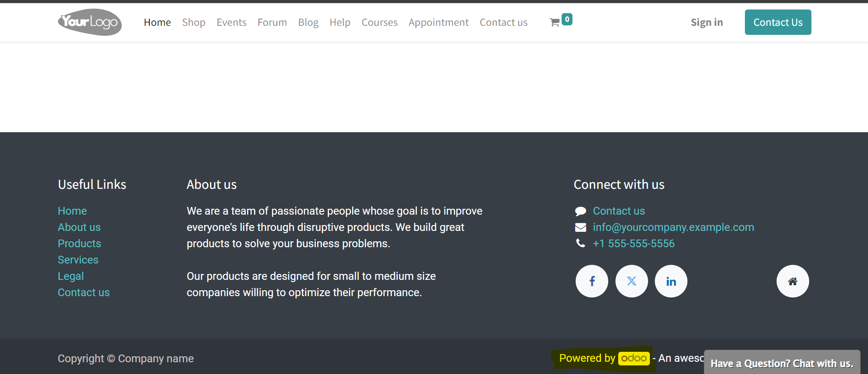Click the Odoo logo badge
868x374 pixels.
(x=634, y=358)
